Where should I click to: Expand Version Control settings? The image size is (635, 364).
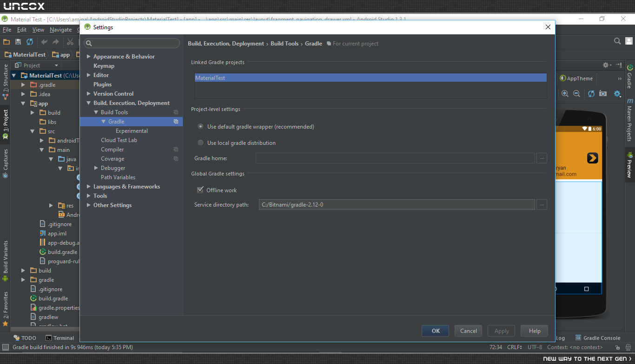pyautogui.click(x=89, y=94)
